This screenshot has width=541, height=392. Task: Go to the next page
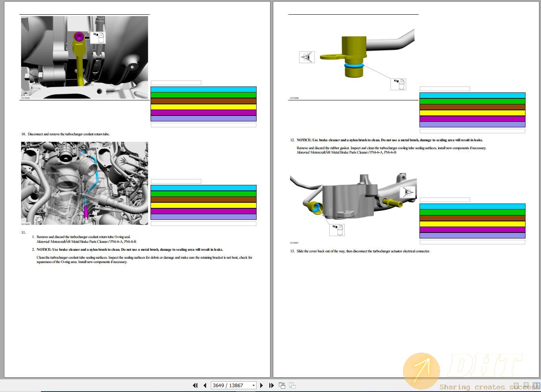click(x=261, y=385)
